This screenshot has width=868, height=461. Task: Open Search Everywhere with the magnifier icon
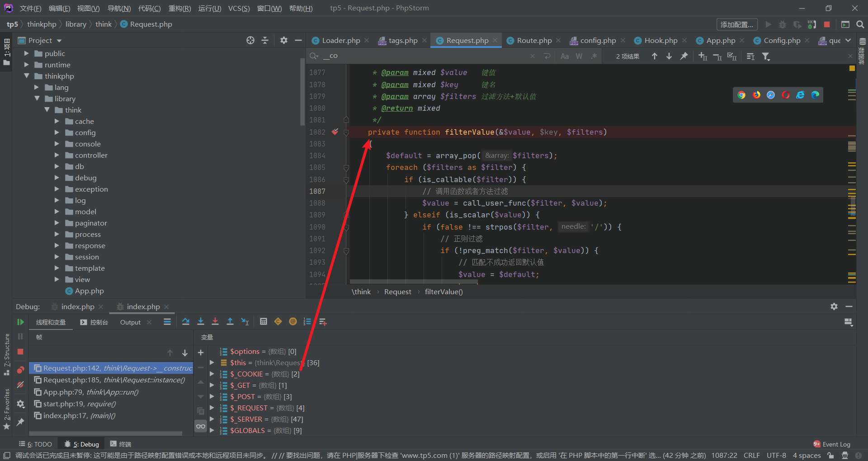click(x=860, y=24)
